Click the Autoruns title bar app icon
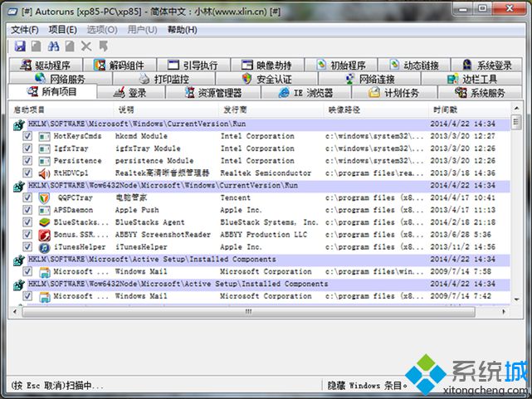Image resolution: width=532 pixels, height=399 pixels. click(12, 12)
